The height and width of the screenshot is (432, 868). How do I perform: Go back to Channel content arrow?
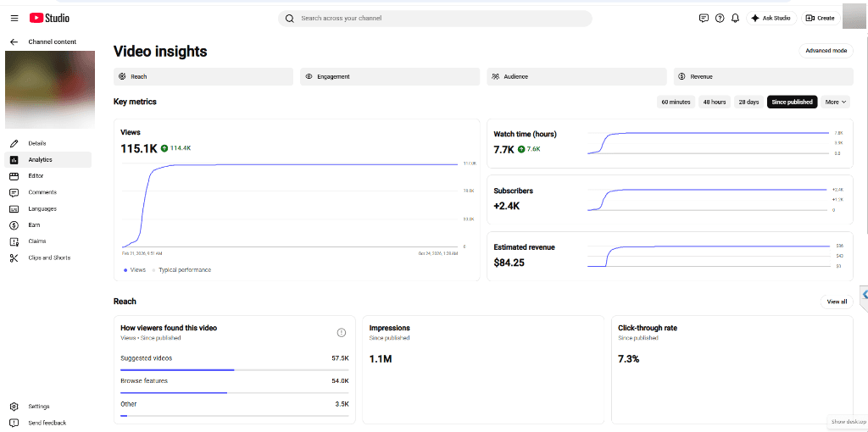click(14, 42)
